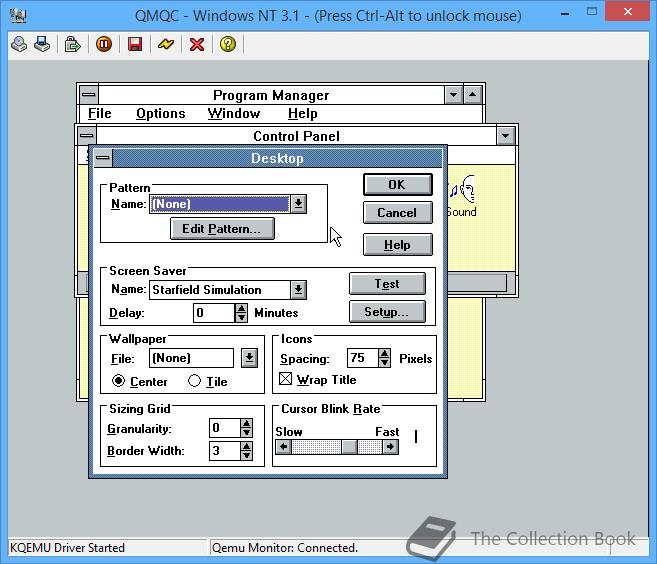Click the screen saver Setup button
This screenshot has height=564, width=657.
pyautogui.click(x=387, y=312)
